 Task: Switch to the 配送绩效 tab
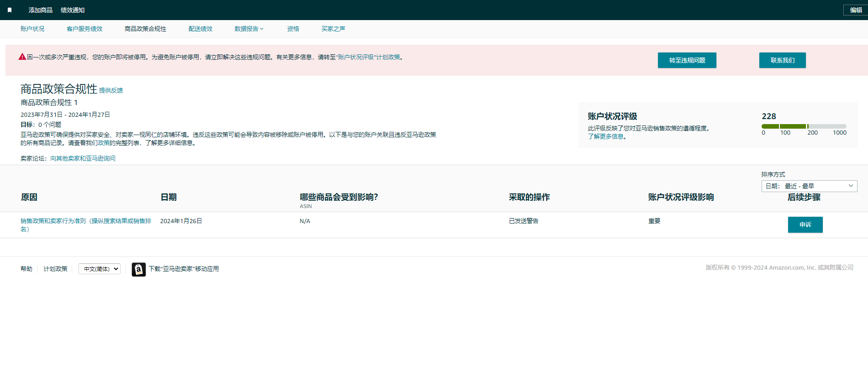coord(200,29)
